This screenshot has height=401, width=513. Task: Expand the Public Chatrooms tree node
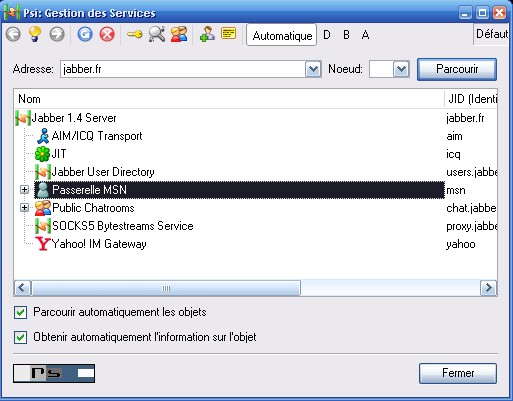click(24, 208)
